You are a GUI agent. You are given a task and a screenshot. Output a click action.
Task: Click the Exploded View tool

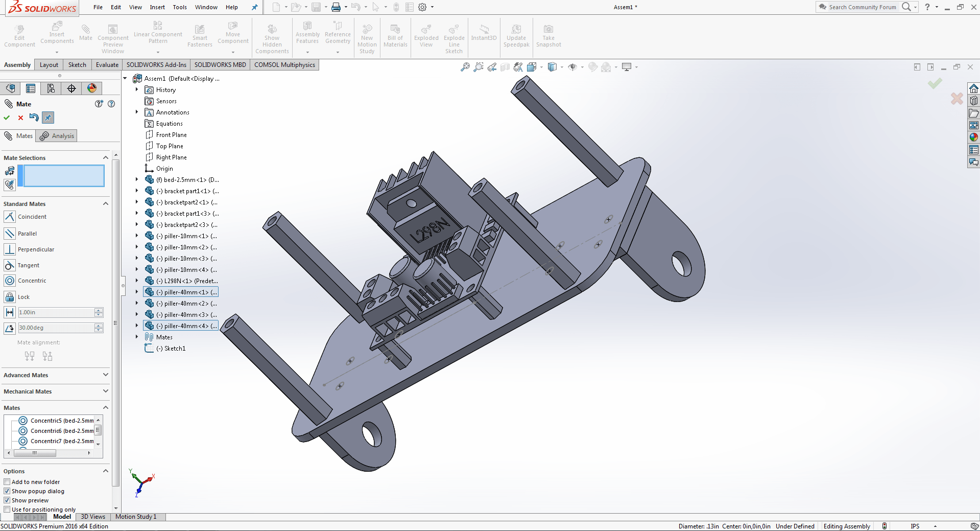(x=426, y=36)
